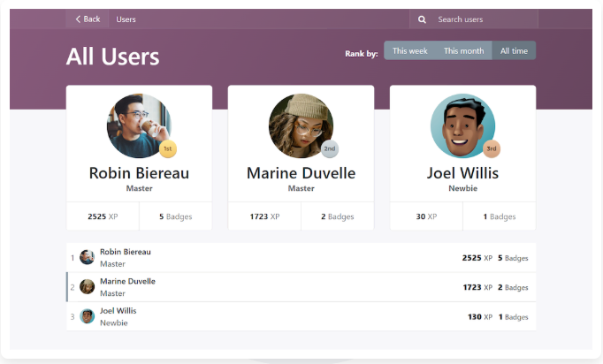Click the 2nd place silver badge

(x=330, y=148)
